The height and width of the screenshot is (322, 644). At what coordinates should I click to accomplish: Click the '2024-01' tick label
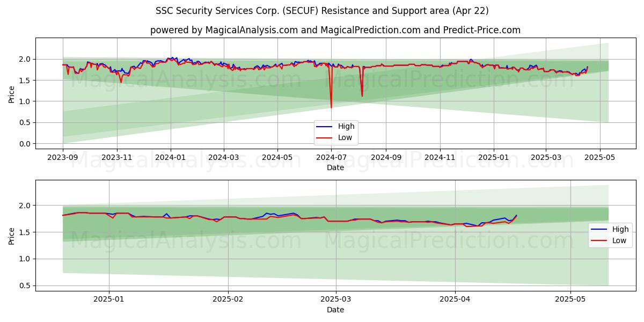171,157
